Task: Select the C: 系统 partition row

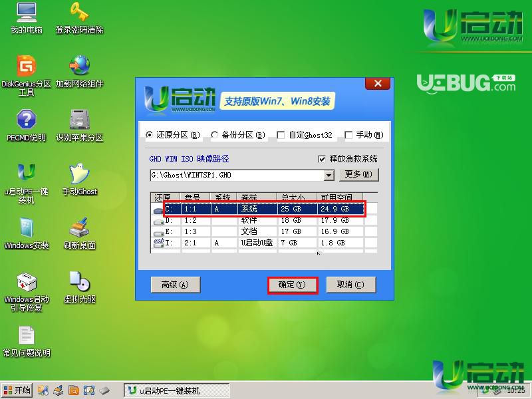Action: tap(263, 209)
